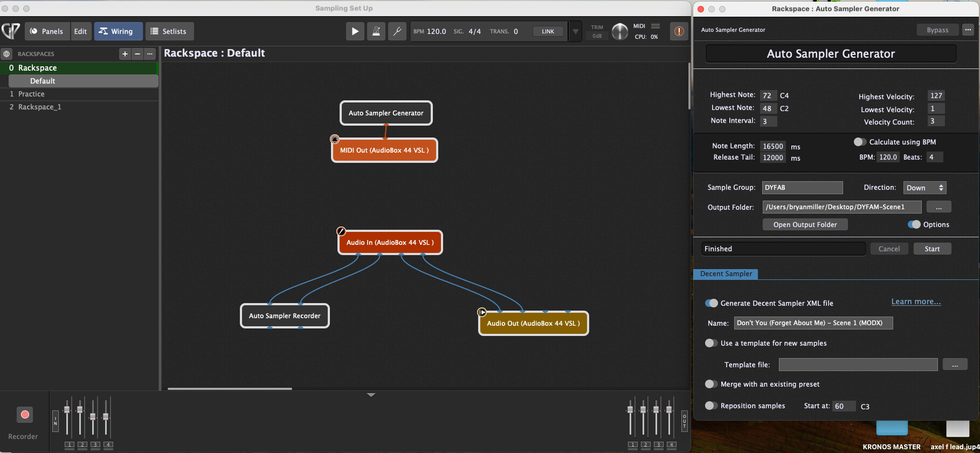Toggle Merge with an existing preset
This screenshot has width=980, height=453.
712,384
